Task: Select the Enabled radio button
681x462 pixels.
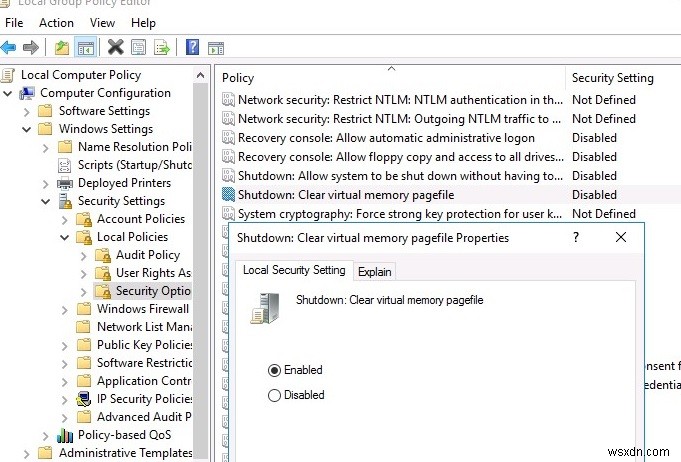Action: (274, 370)
